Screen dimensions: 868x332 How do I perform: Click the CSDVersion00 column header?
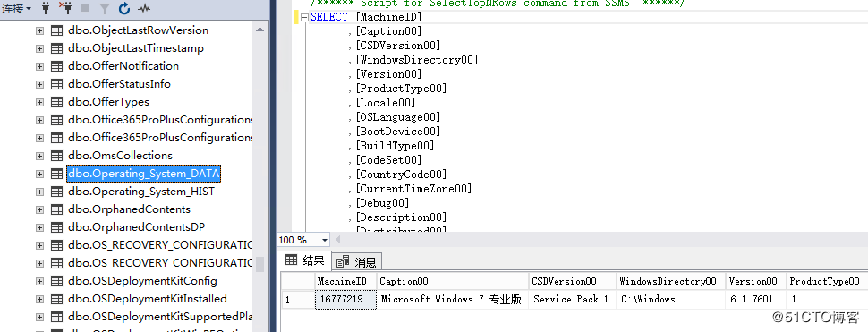(573, 281)
